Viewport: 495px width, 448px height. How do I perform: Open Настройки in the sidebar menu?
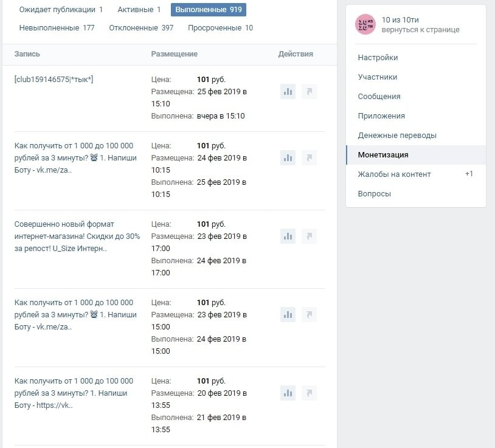pos(378,58)
